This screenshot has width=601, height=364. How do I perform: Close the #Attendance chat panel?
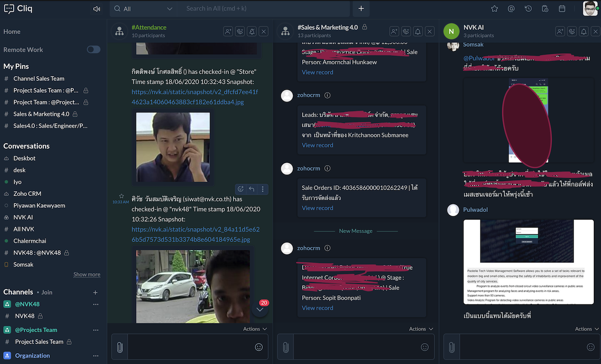coord(264,31)
